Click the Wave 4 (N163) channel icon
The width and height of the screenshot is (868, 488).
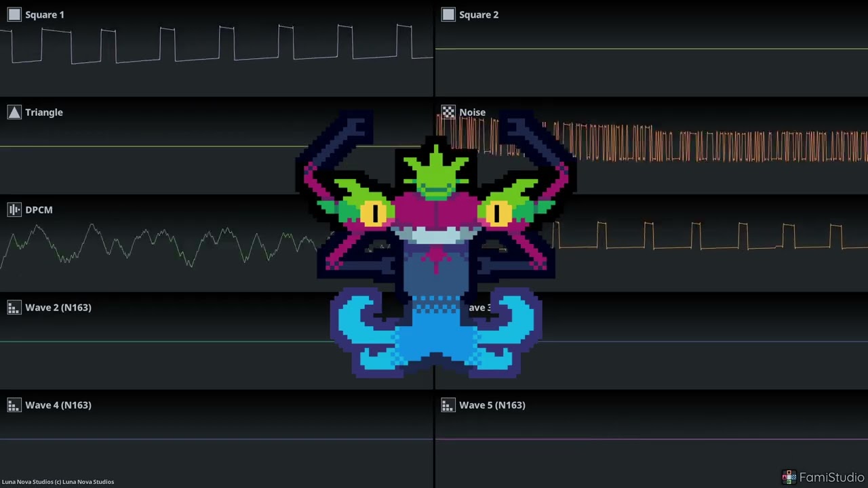tap(14, 405)
